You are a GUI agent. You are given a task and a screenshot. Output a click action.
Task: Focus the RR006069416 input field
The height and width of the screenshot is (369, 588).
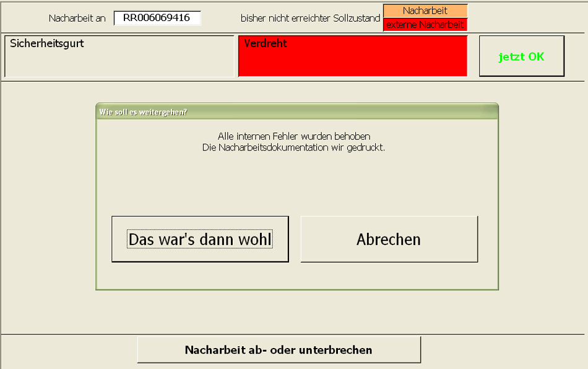(x=157, y=17)
